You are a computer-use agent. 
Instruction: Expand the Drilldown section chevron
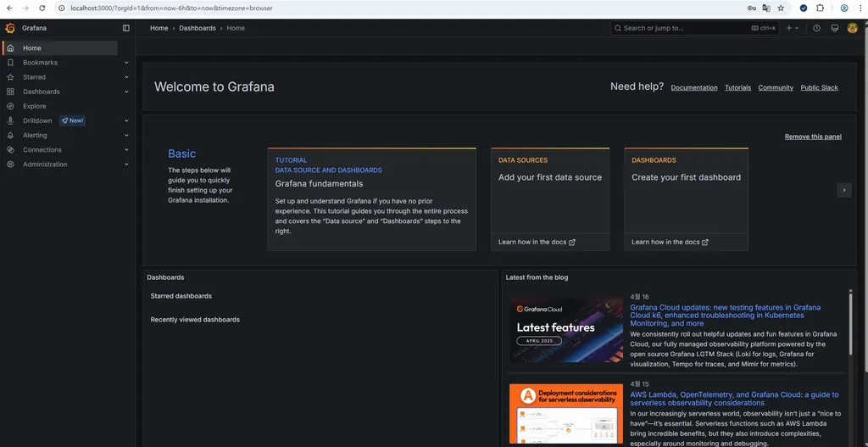point(127,120)
